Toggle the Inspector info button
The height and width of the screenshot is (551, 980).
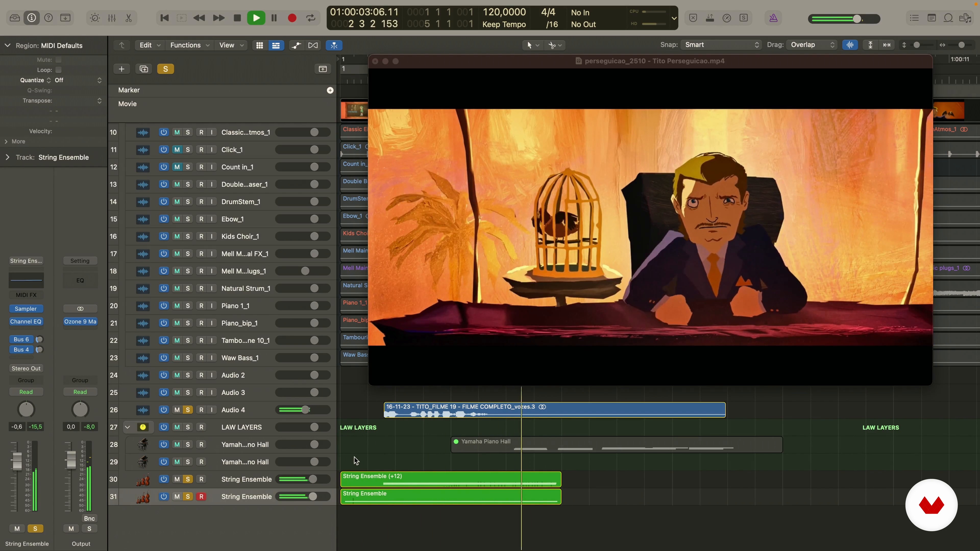[32, 18]
